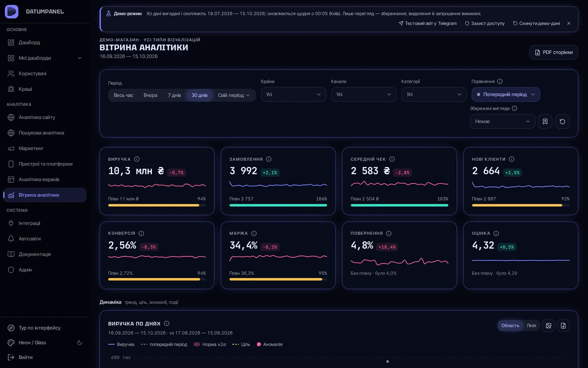The height and width of the screenshot is (368, 588).
Task: Show info icon for Середній чек
Action: click(392, 159)
